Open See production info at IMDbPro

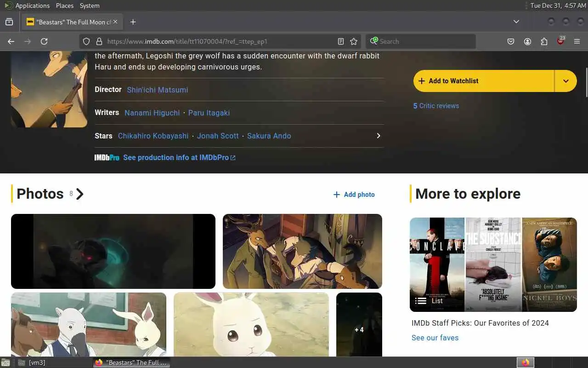[x=179, y=157]
